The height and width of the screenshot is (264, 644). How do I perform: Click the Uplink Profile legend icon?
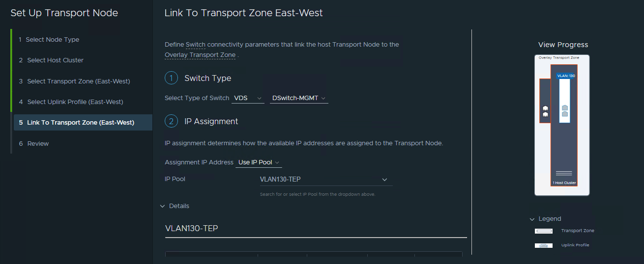tap(543, 245)
